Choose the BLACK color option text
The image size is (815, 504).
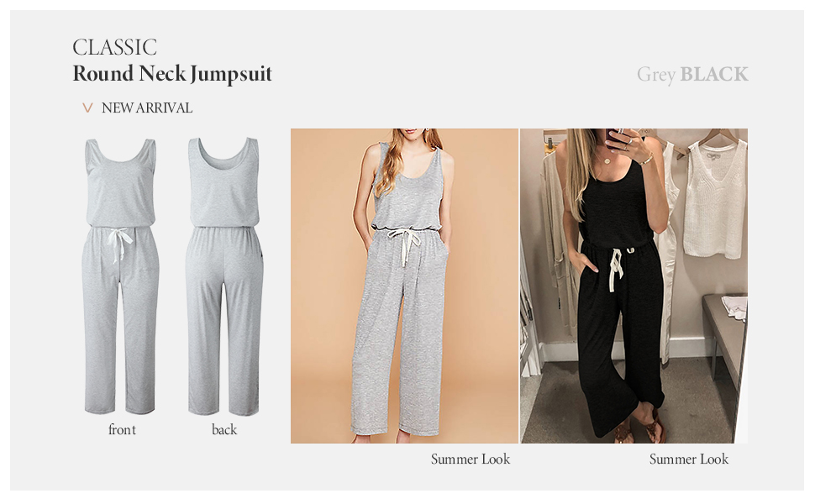coord(714,74)
